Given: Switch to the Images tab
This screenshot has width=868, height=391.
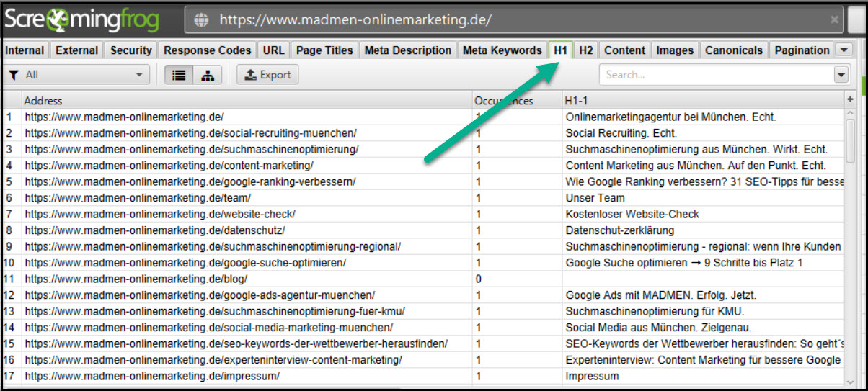Looking at the screenshot, I should 676,50.
